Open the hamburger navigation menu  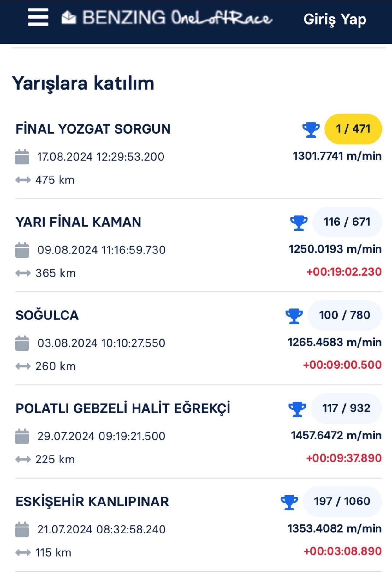point(38,17)
